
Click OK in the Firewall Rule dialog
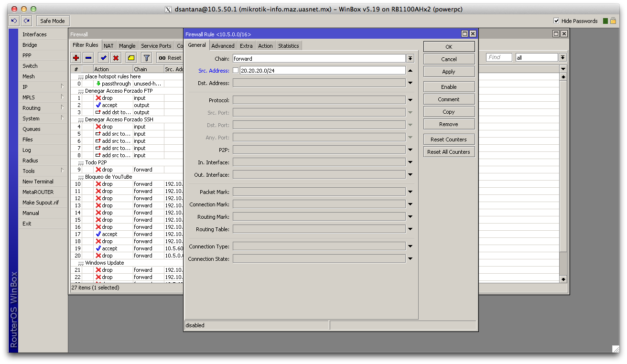tap(449, 47)
